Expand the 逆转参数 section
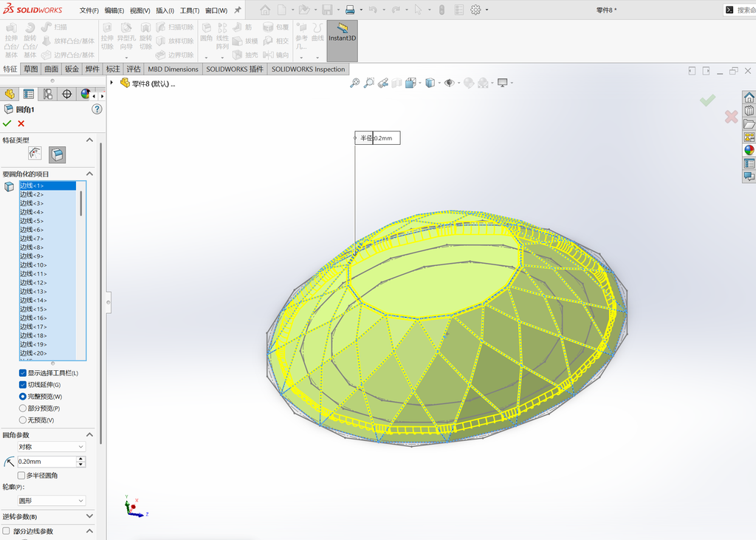756x540 pixels. (x=89, y=516)
